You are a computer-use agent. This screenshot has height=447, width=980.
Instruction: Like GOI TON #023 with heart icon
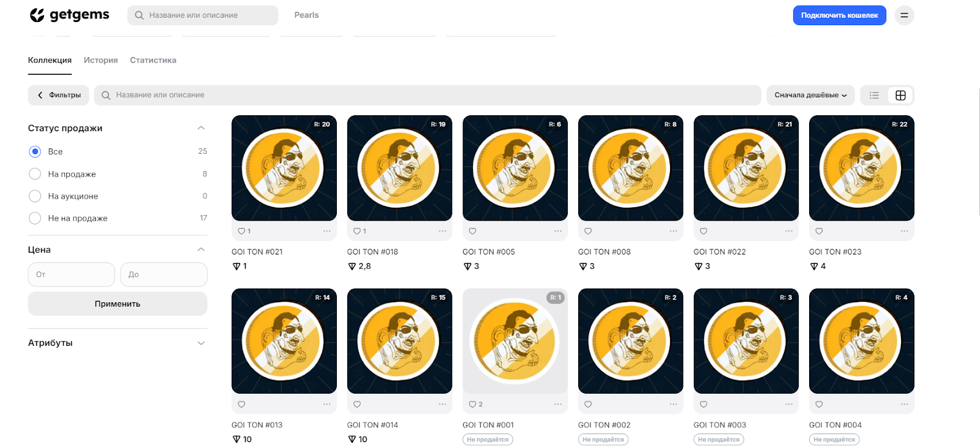(x=819, y=231)
